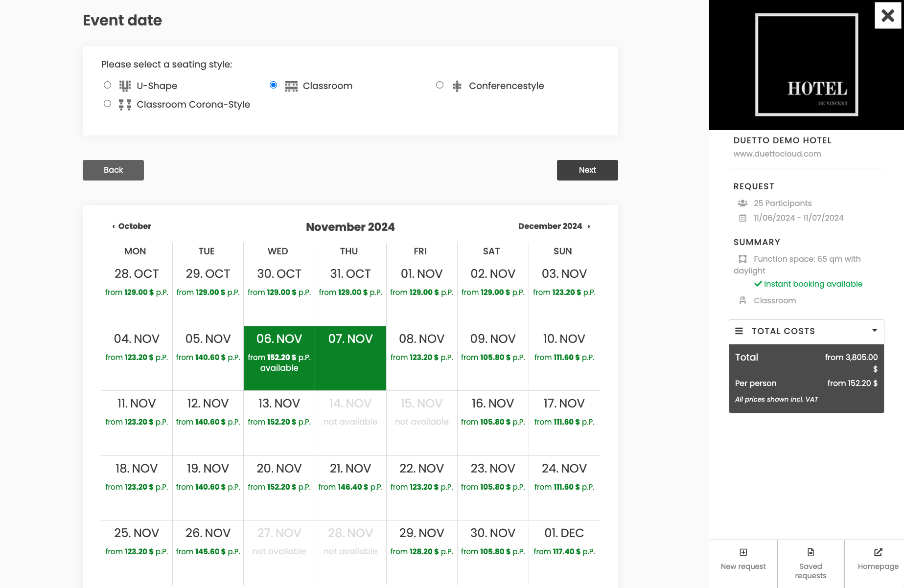Click the New request plus icon
The width and height of the screenshot is (904, 588).
point(743,552)
